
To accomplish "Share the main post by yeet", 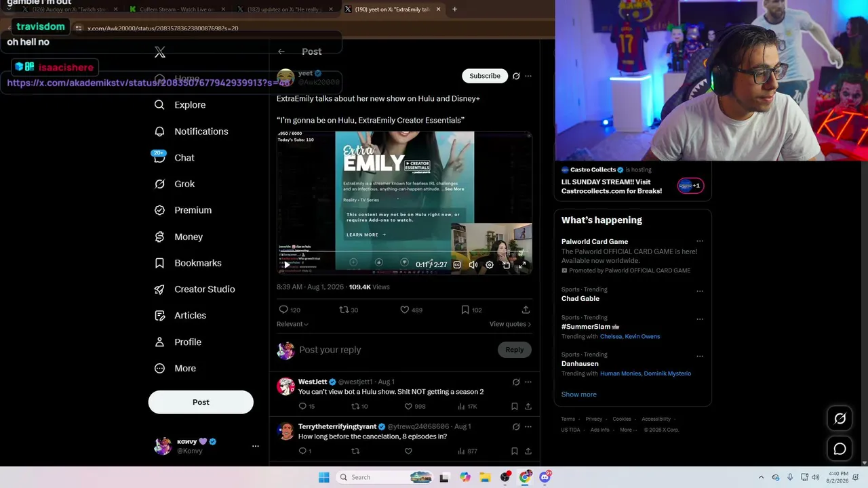I will (526, 310).
